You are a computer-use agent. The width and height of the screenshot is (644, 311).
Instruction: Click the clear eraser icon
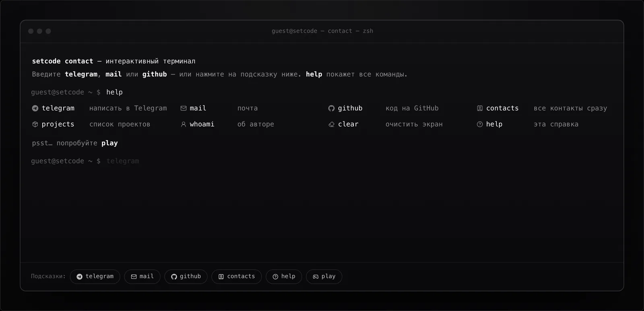point(331,124)
